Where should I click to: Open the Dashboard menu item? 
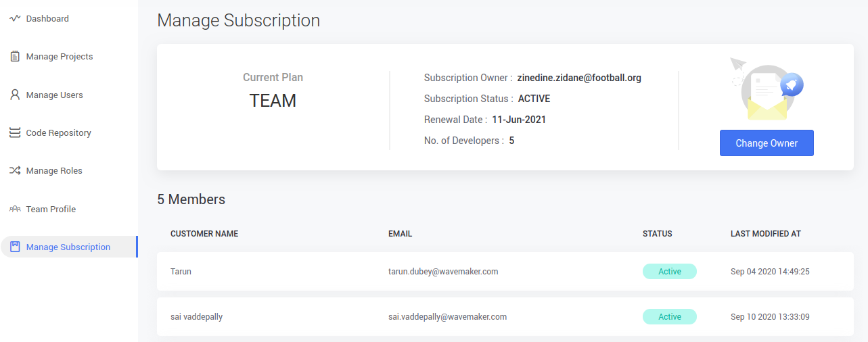click(47, 19)
